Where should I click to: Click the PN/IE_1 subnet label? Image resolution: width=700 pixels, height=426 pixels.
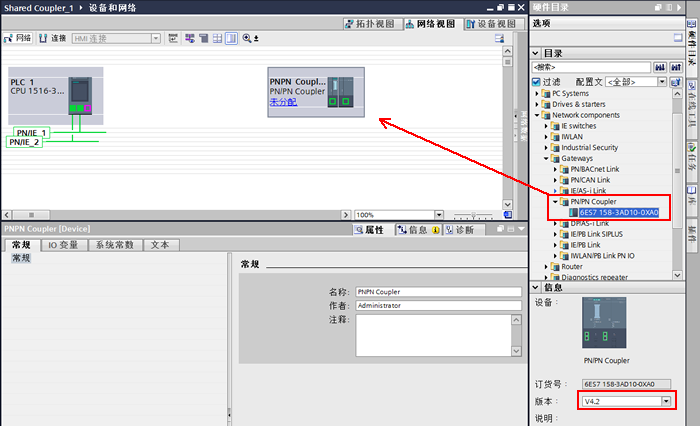[31, 133]
